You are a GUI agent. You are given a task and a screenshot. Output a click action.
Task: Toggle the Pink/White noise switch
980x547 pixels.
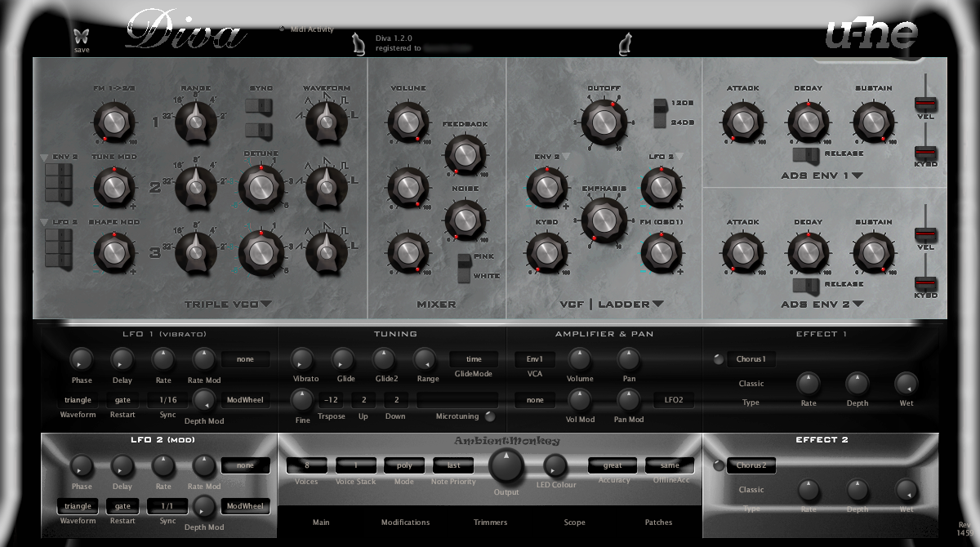[x=464, y=269]
